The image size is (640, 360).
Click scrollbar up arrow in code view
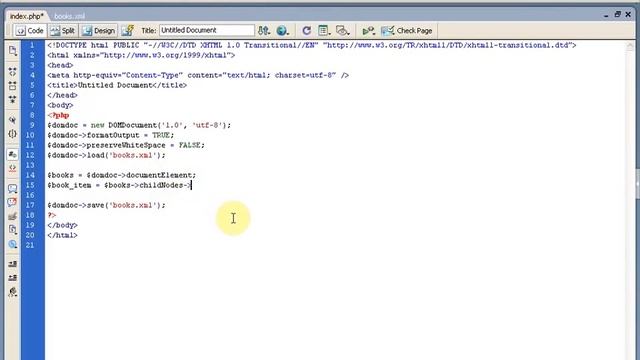[x=630, y=46]
